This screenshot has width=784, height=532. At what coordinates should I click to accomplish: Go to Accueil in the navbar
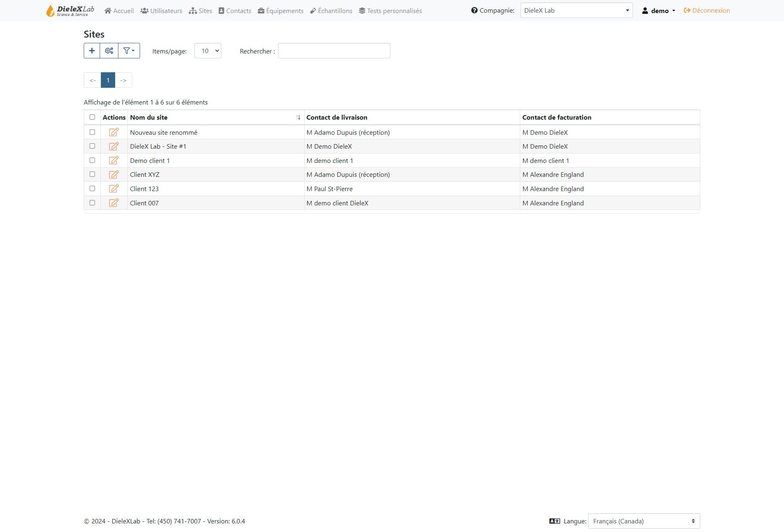119,11
